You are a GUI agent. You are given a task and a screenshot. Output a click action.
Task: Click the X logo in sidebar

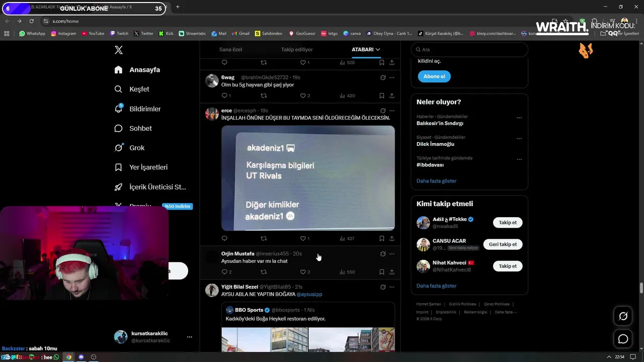click(x=119, y=50)
